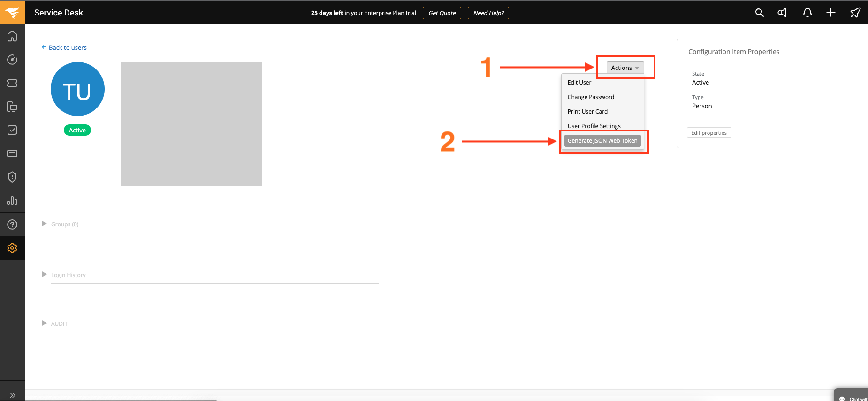The height and width of the screenshot is (401, 868).
Task: Open the Tasks checkmark icon in sidebar
Action: pyautogui.click(x=12, y=130)
